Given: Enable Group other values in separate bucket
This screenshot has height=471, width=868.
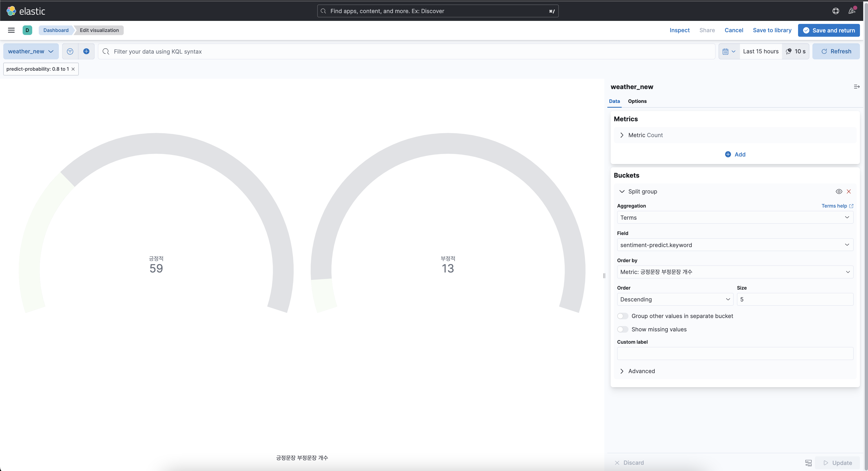Looking at the screenshot, I should point(622,316).
